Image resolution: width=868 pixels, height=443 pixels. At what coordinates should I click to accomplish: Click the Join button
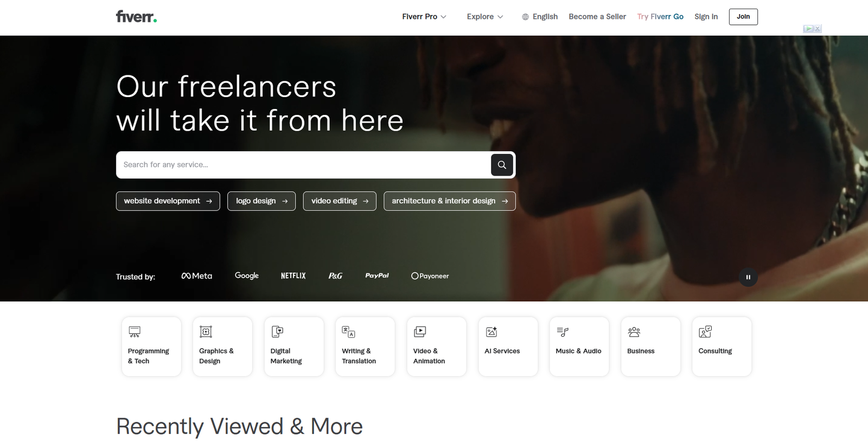(743, 17)
